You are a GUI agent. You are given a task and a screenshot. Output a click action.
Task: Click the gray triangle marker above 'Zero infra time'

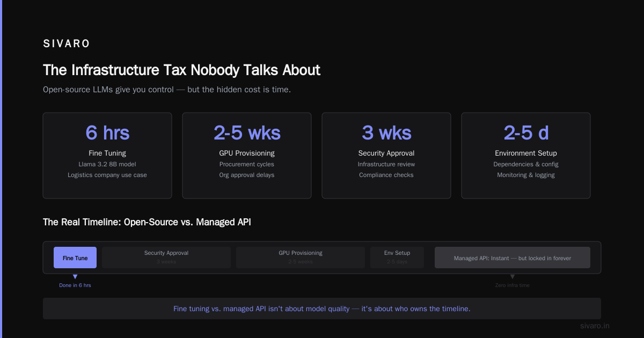tap(513, 277)
